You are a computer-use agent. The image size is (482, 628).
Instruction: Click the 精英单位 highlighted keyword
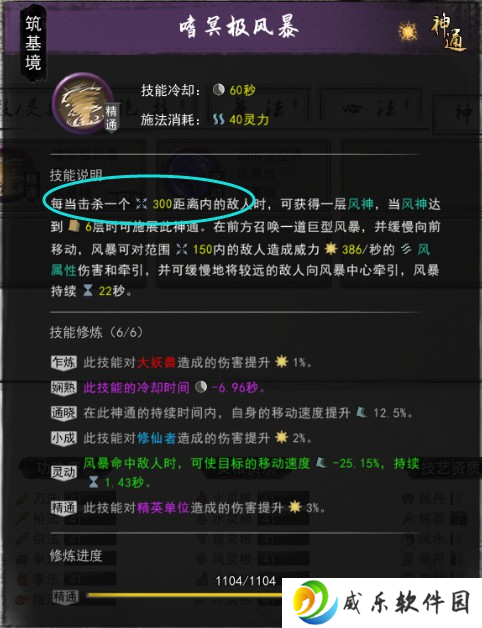tap(163, 508)
